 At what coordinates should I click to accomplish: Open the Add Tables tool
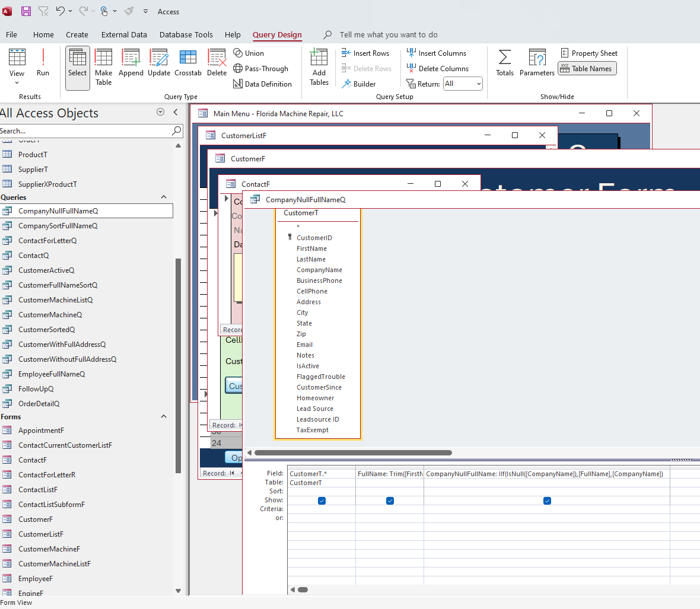[x=319, y=66]
